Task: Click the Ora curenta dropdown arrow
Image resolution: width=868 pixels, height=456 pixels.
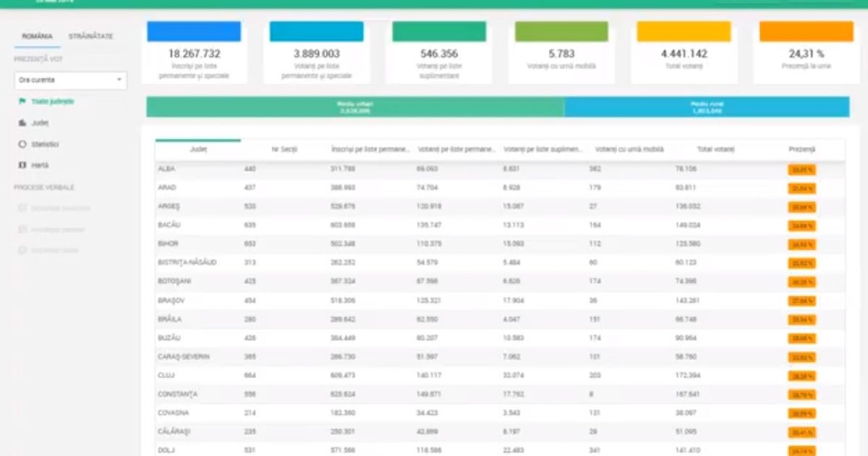Action: click(x=119, y=80)
